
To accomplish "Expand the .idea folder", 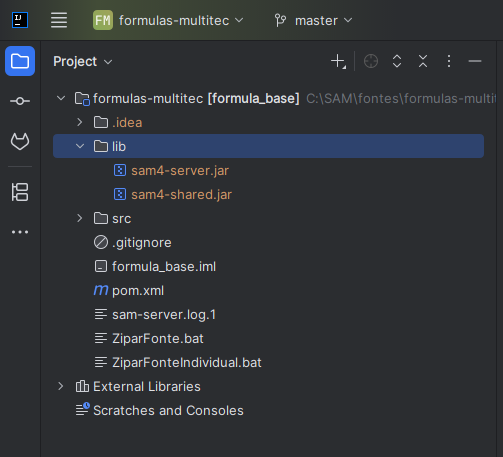I will (80, 122).
